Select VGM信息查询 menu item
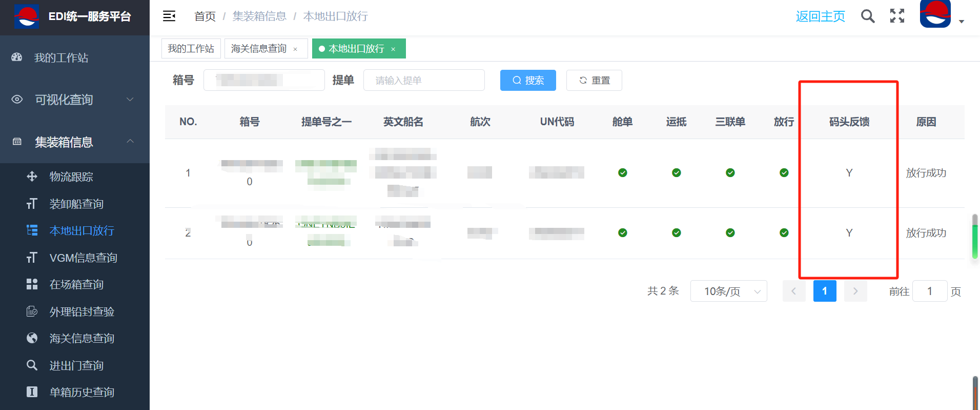Viewport: 980px width, 410px height. pyautogui.click(x=83, y=258)
